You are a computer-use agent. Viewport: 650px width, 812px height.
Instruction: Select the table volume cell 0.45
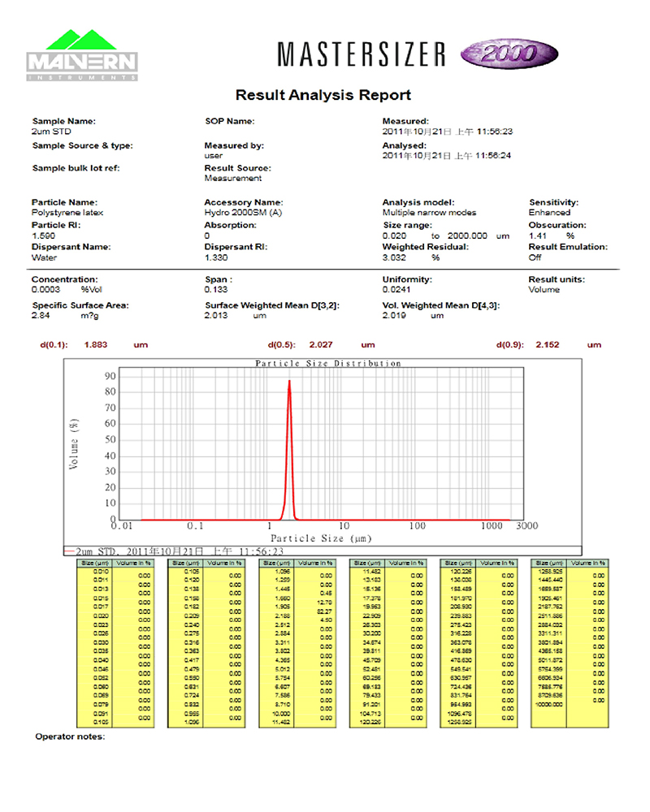(327, 594)
